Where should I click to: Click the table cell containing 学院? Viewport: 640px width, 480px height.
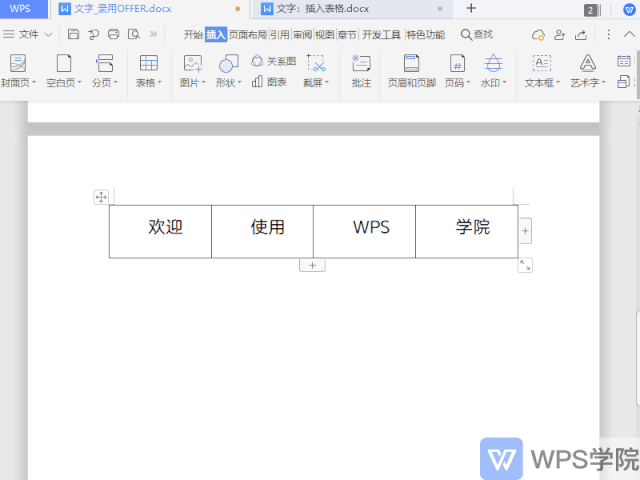pyautogui.click(x=467, y=231)
